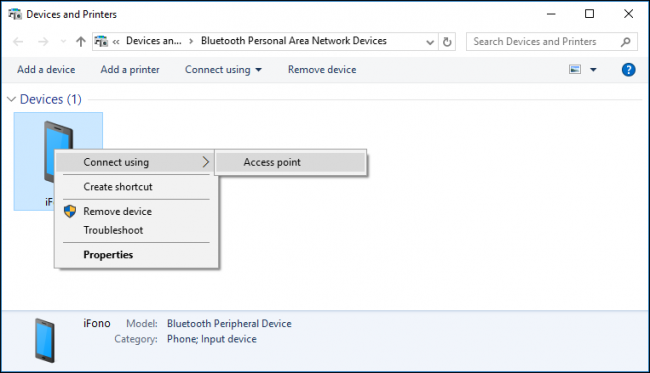
Task: Click the search magnifier icon
Action: click(626, 41)
